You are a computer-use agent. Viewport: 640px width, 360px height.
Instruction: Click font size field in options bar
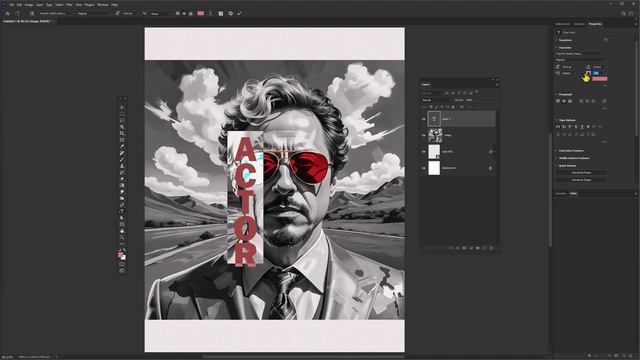tap(130, 13)
